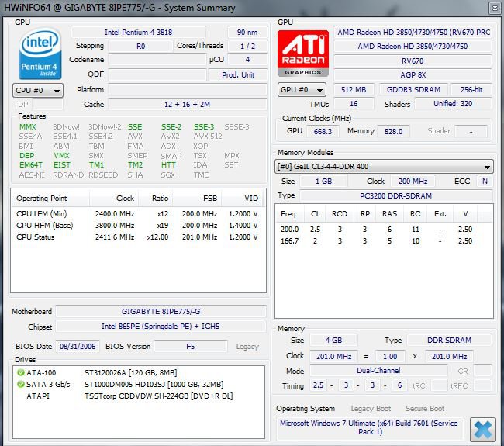Viewport: 504px width, 446px height.
Task: Click the Unified: 320 shaders field
Action: pyautogui.click(x=453, y=104)
